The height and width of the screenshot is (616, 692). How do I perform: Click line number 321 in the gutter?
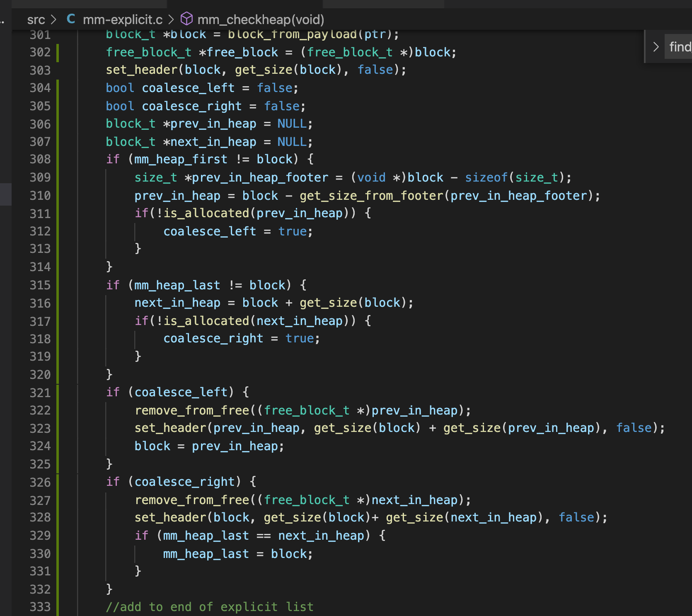coord(40,393)
